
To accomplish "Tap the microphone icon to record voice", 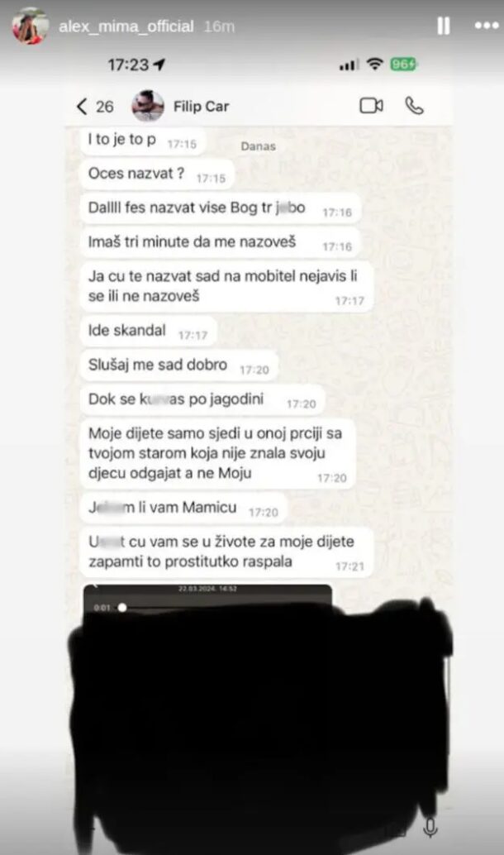I will tap(430, 828).
